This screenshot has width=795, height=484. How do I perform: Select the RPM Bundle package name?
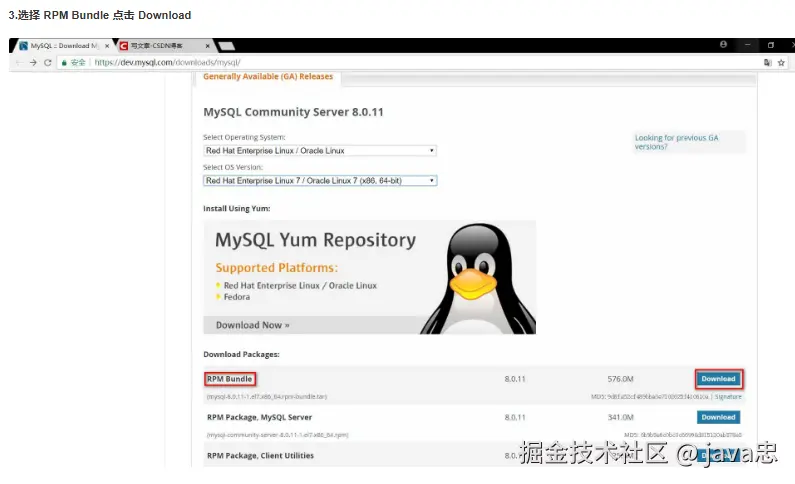click(230, 379)
